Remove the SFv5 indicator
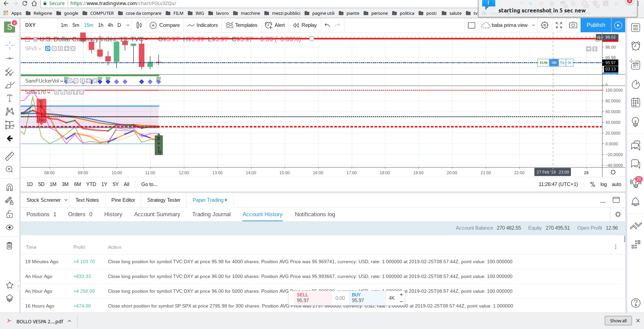Viewport: 644px width, 329px height. click(x=73, y=49)
